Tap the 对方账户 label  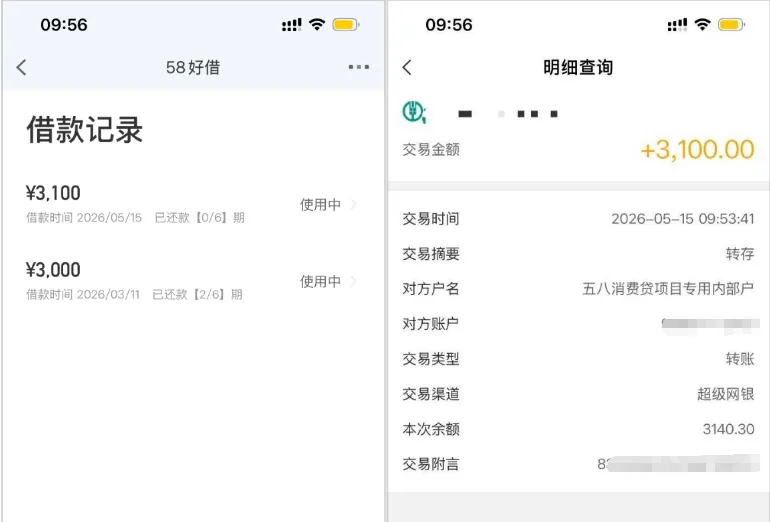click(x=431, y=324)
